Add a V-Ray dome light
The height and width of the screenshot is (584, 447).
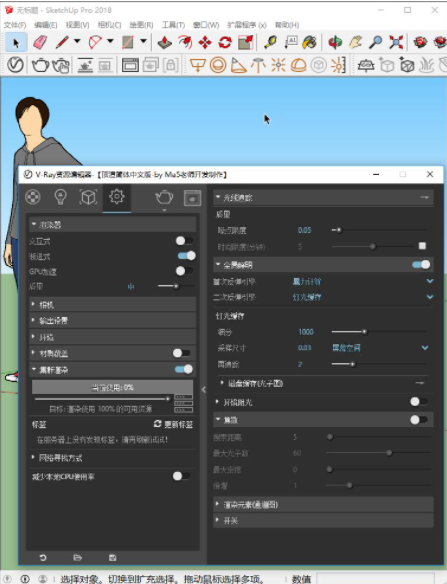pos(298,65)
